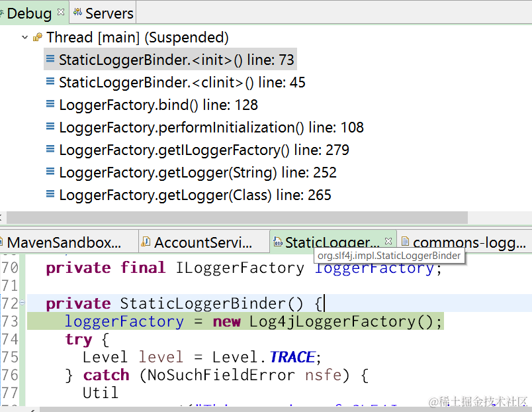This screenshot has width=532, height=412.
Task: Click 'StaticLoggerBinder()' constructor name on line 72
Action: click(211, 303)
